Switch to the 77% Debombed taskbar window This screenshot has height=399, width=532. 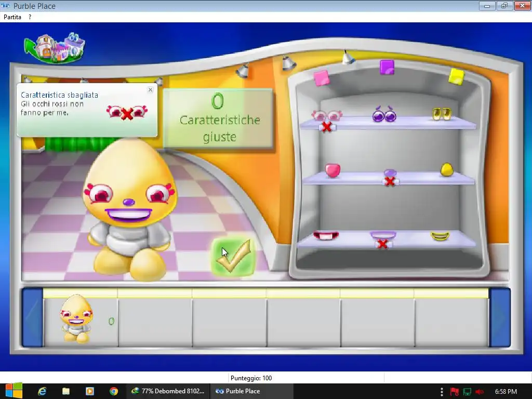168,391
